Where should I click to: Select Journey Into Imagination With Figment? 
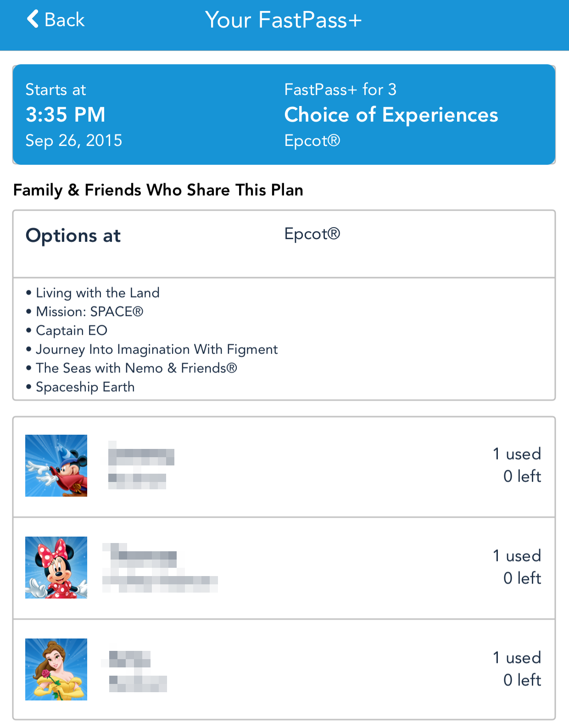click(157, 349)
